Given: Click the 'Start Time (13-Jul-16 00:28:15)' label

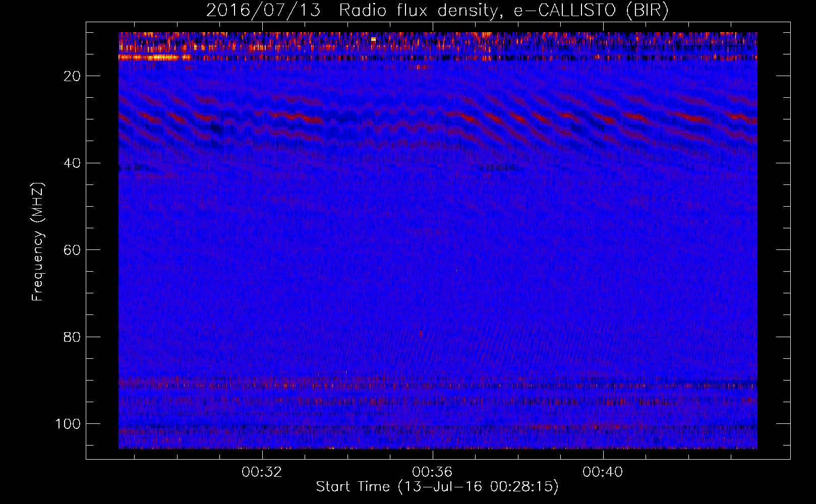Looking at the screenshot, I should [x=437, y=487].
